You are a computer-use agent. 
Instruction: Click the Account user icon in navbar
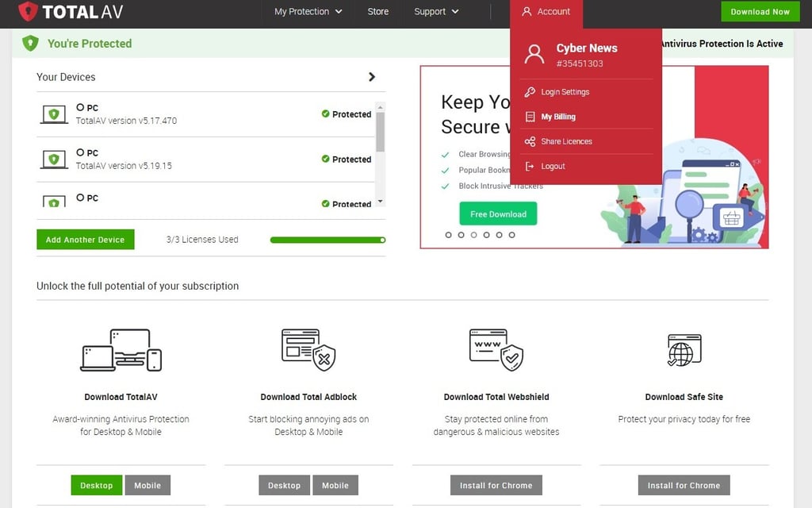[527, 11]
